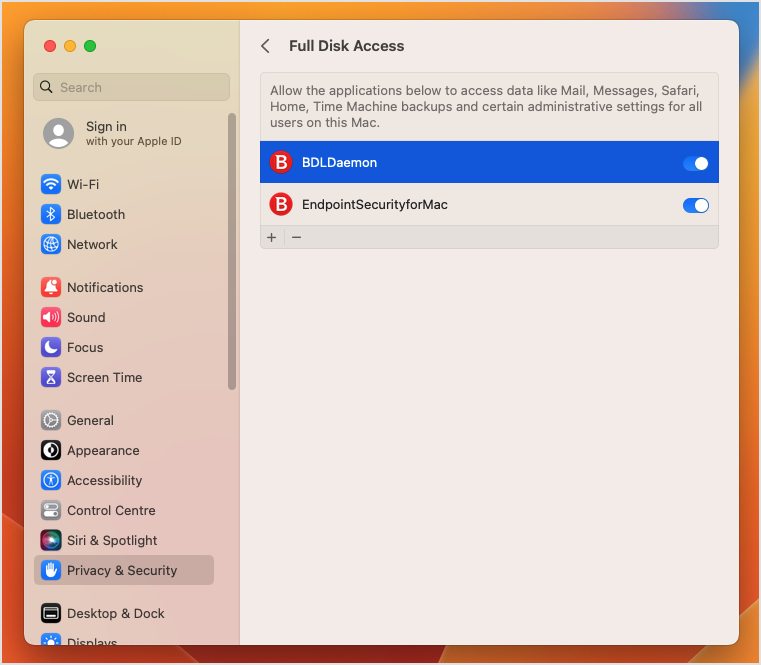The width and height of the screenshot is (761, 665).
Task: Open Siri & Spotlight label
Action: click(112, 540)
